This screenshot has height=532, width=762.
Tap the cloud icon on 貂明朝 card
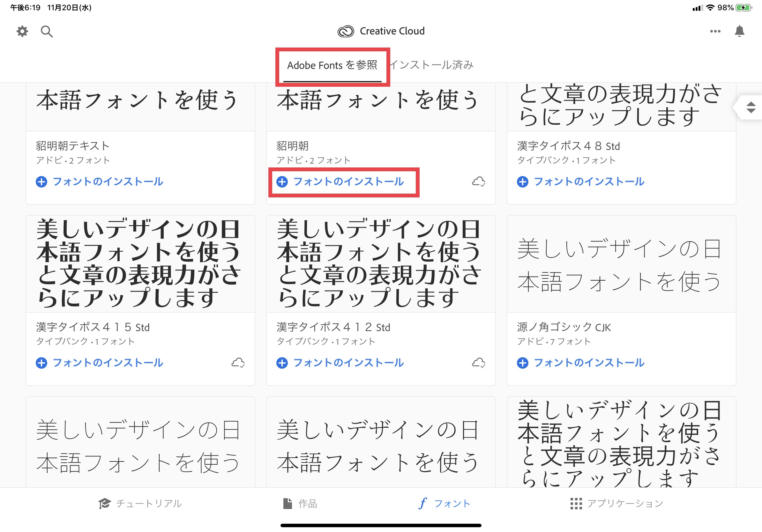[479, 181]
